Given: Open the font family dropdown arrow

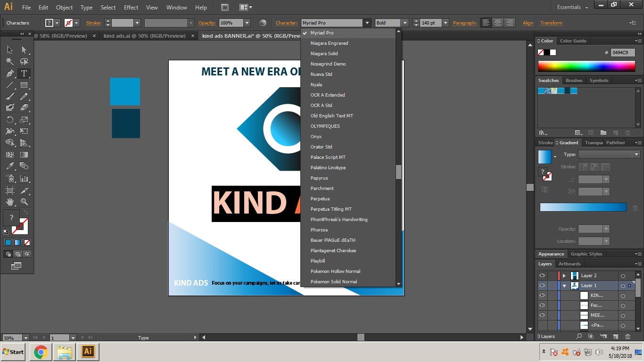Looking at the screenshot, I should [x=367, y=23].
